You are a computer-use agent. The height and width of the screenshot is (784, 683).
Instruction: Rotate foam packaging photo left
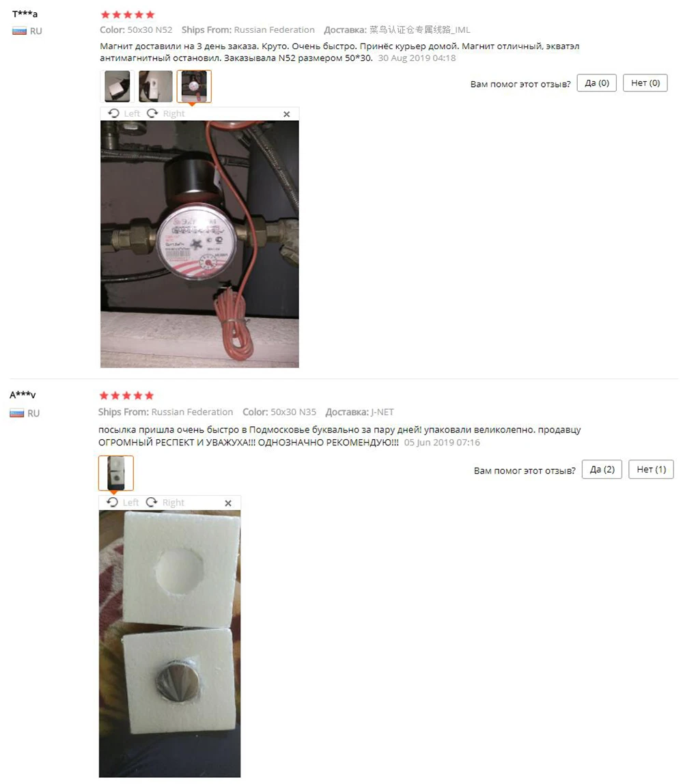(123, 503)
